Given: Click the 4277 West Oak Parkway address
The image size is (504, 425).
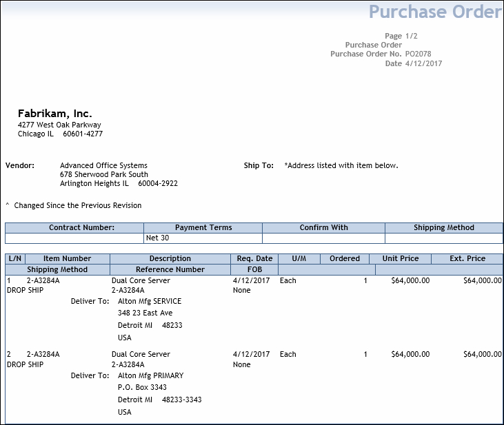Looking at the screenshot, I should pyautogui.click(x=59, y=125).
